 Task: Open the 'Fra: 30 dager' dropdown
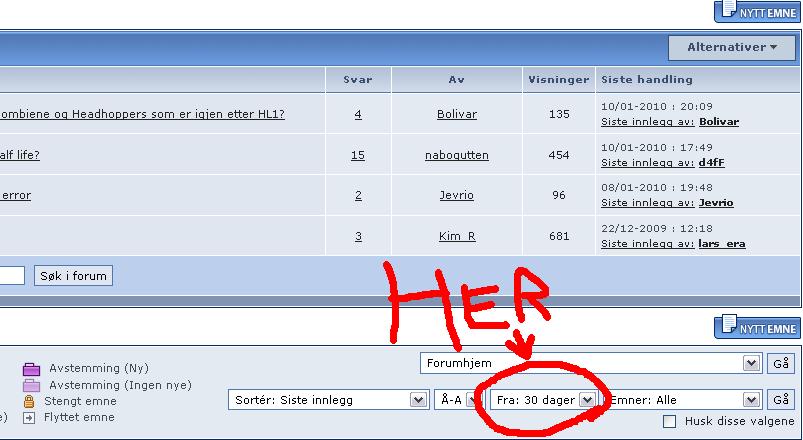tap(543, 400)
